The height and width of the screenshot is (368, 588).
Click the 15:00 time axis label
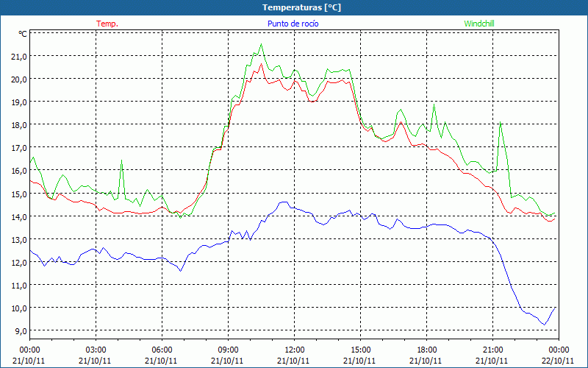(x=360, y=350)
